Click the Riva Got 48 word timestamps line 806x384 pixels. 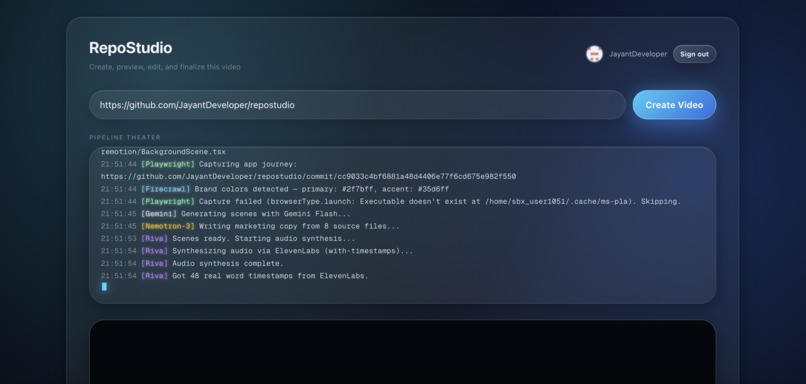235,276
